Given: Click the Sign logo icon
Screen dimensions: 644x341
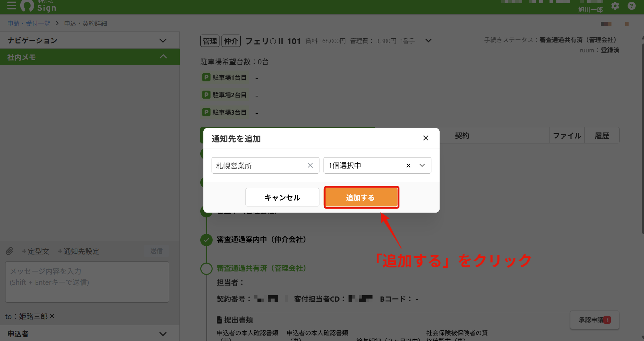Looking at the screenshot, I should pos(27,5).
